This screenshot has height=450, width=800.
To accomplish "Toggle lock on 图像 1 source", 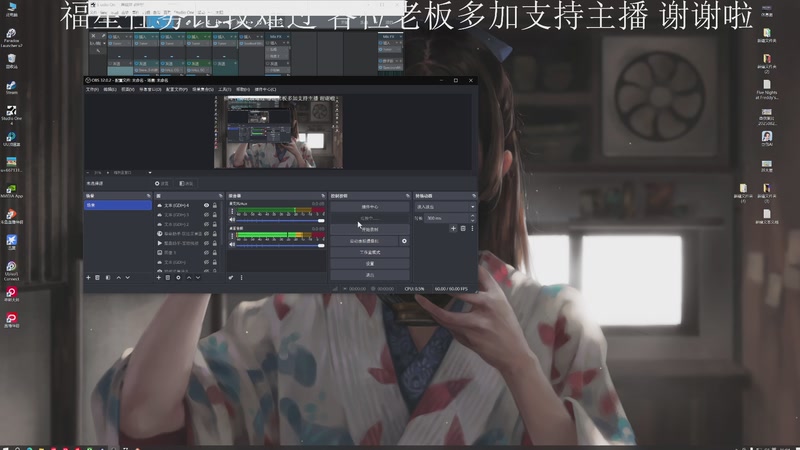I will tap(215, 253).
